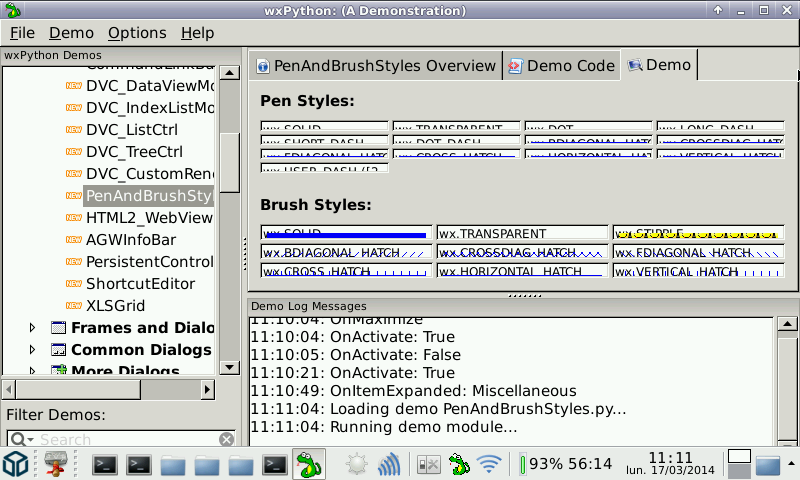Open the File menu
800x480 pixels.
tap(22, 33)
